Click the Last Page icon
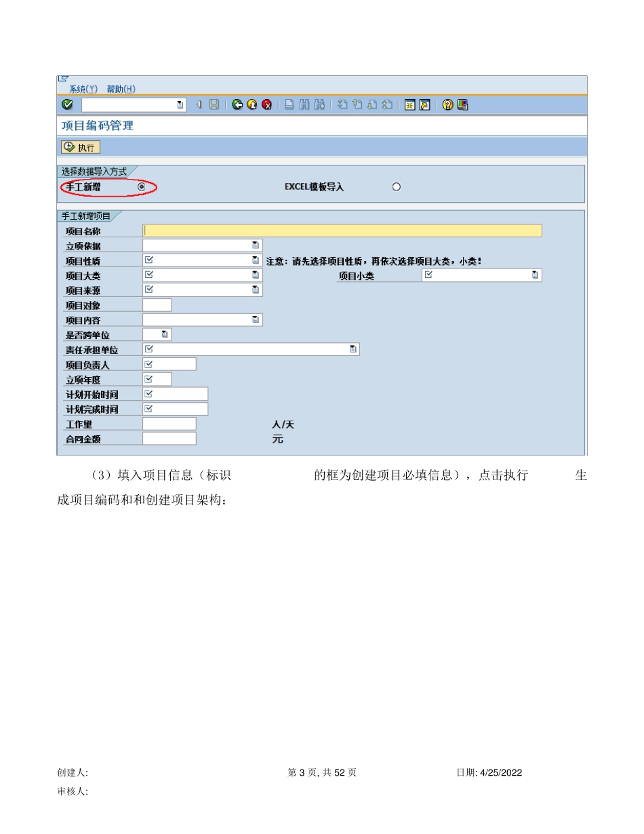644x834 pixels. (x=387, y=104)
